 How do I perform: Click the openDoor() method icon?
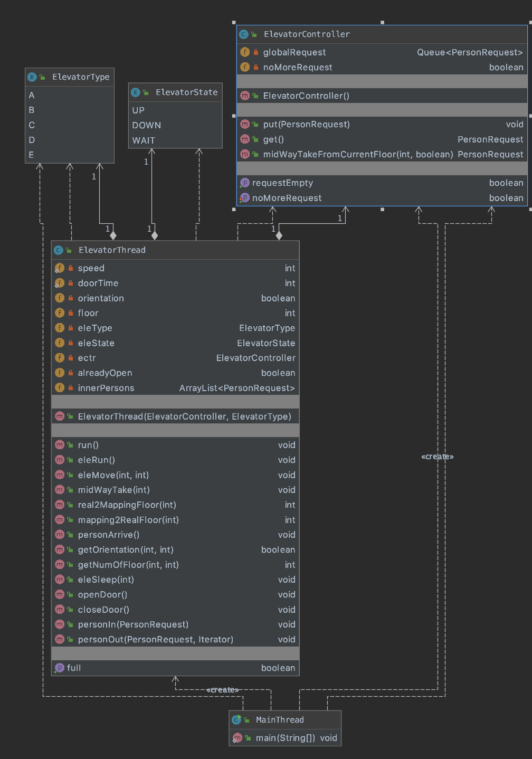pos(60,595)
